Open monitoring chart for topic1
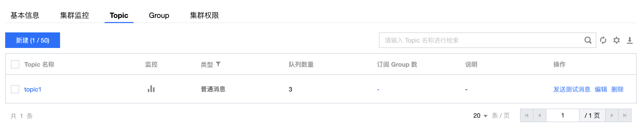644x126 pixels. pos(151,89)
